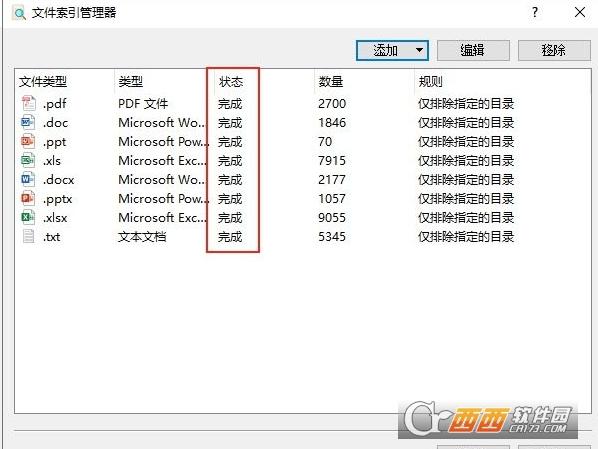
Task: Select the .docx row label
Action: coord(59,180)
